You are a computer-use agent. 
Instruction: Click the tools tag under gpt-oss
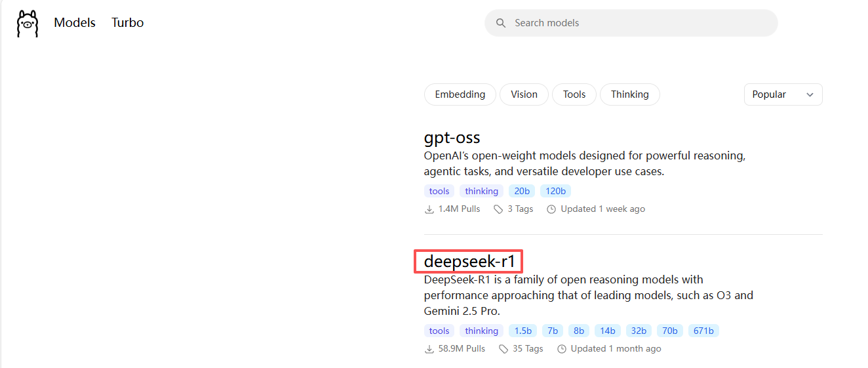[439, 191]
